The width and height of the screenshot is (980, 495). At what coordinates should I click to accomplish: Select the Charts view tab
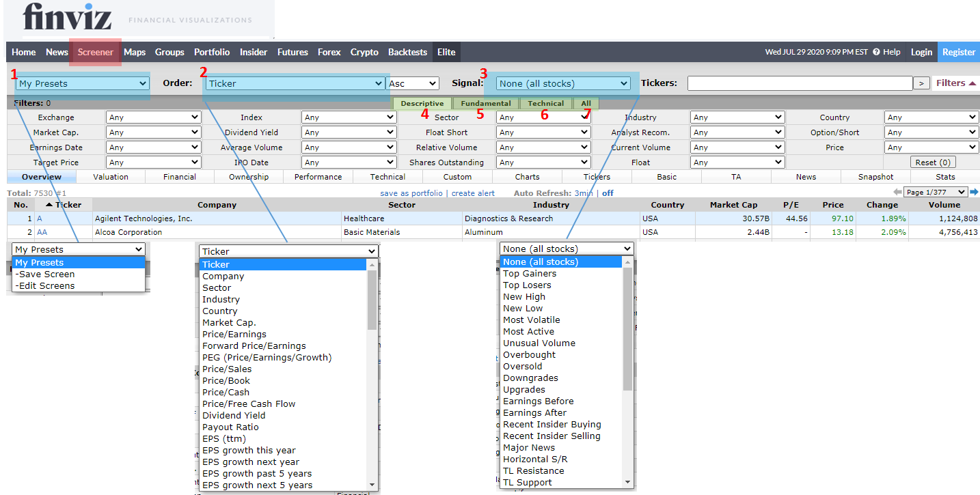pos(527,177)
